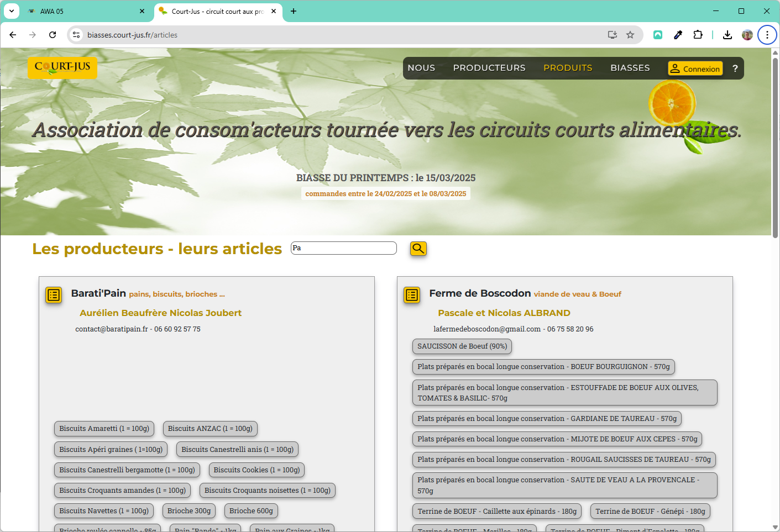Select SAUCISSON de Boeuf (90%) article

pos(462,346)
